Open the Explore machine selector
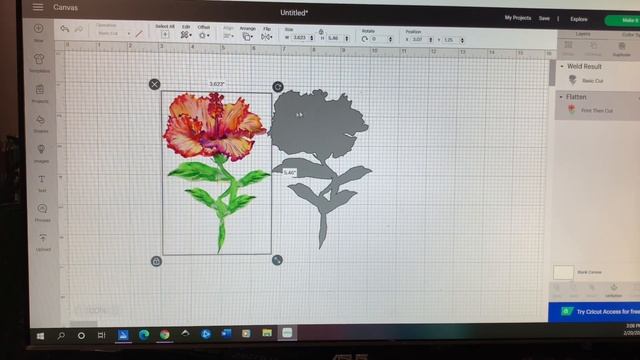The height and width of the screenshot is (360, 640). [x=578, y=19]
